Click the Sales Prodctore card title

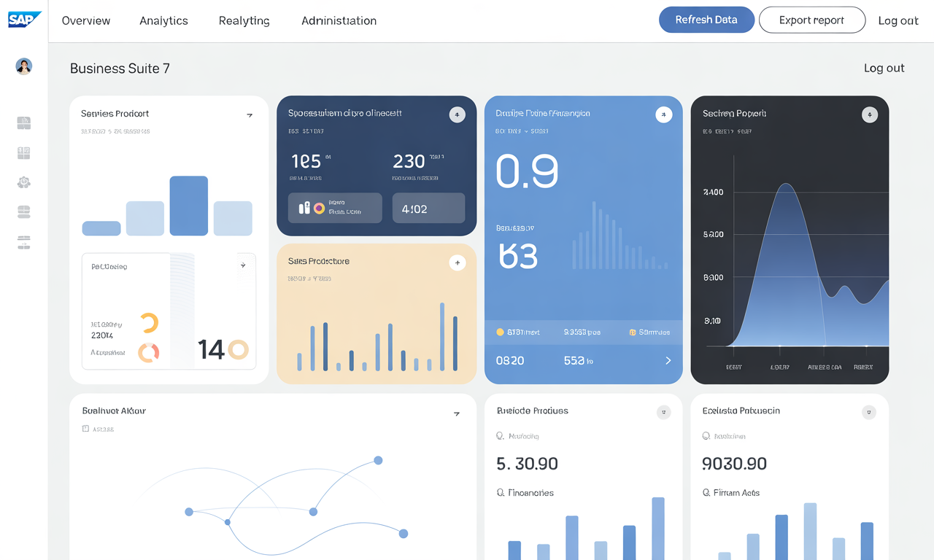[319, 261]
